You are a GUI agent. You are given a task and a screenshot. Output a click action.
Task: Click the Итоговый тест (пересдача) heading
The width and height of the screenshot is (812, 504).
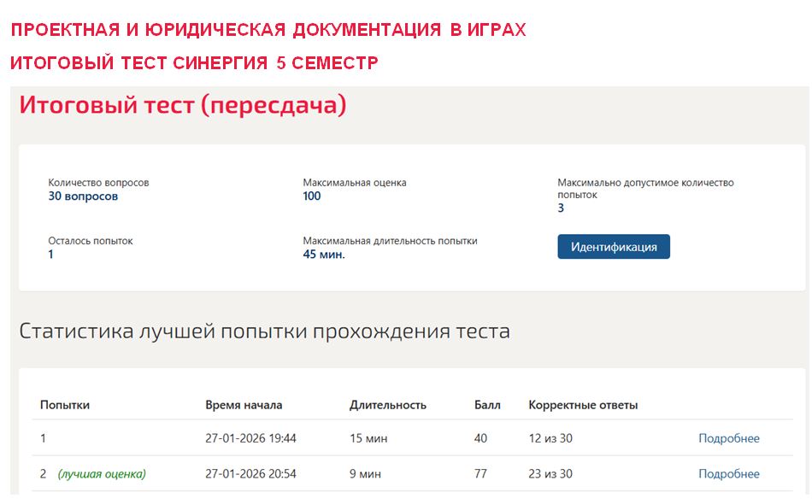coord(183,105)
